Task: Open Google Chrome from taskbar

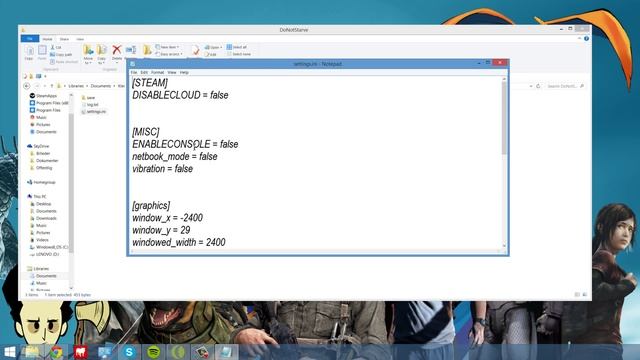Action: (x=56, y=352)
